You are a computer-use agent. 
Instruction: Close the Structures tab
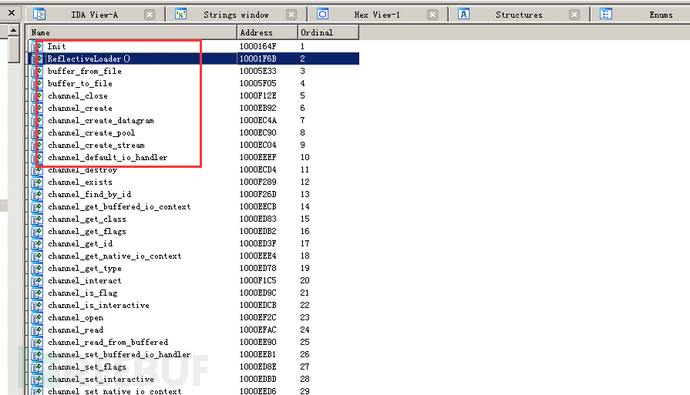(574, 15)
